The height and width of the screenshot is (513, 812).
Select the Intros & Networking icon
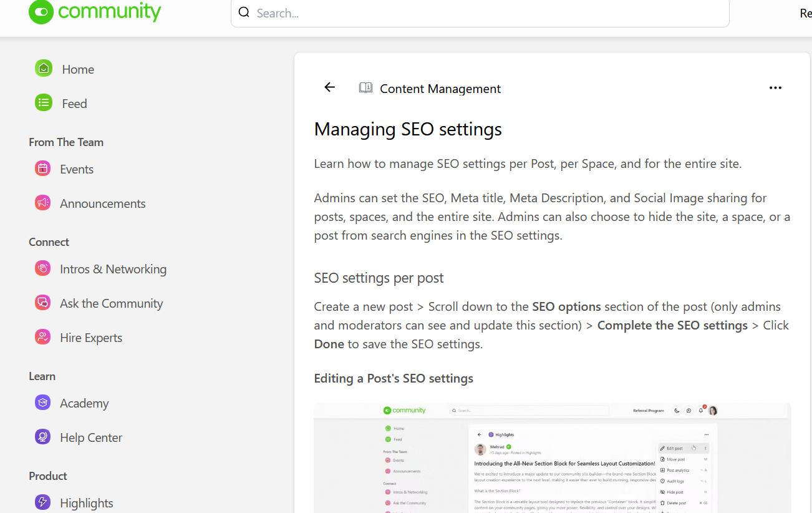[42, 268]
